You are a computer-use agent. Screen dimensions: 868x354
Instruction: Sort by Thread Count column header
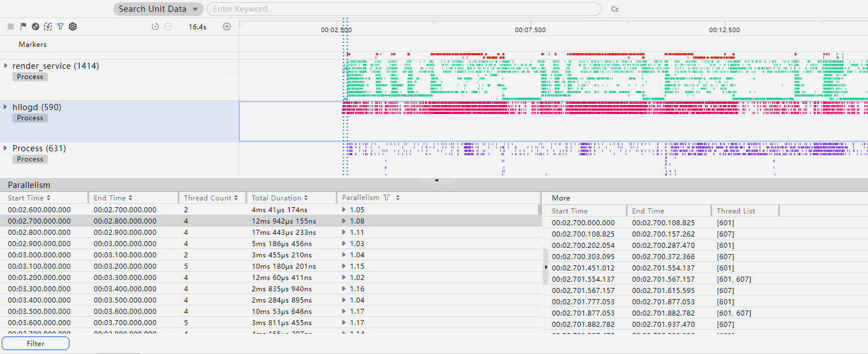pos(211,198)
